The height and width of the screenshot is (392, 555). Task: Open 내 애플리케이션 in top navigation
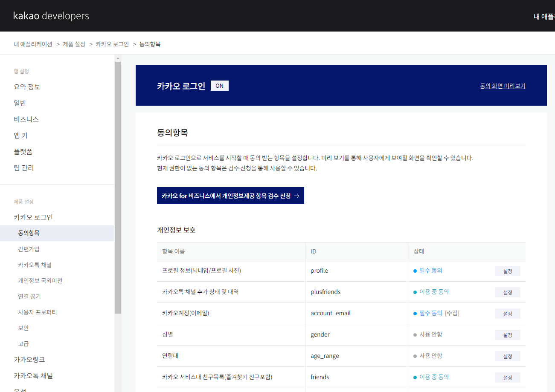coord(544,17)
